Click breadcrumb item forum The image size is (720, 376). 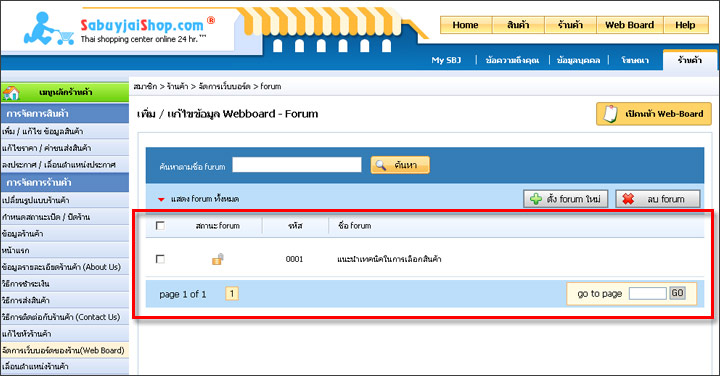[x=270, y=86]
